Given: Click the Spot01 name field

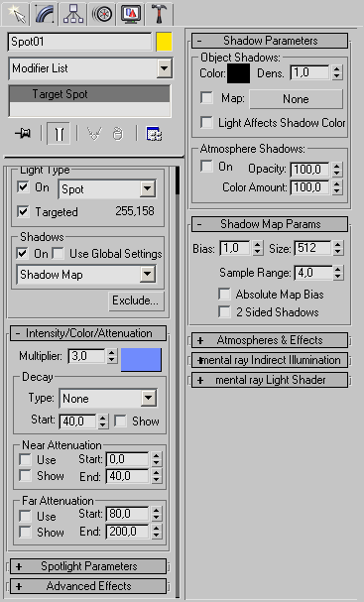Looking at the screenshot, I should 80,42.
